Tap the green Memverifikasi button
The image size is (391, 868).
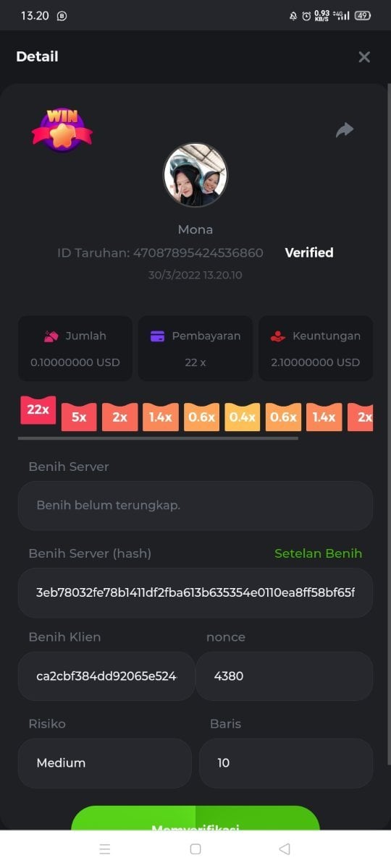click(195, 818)
